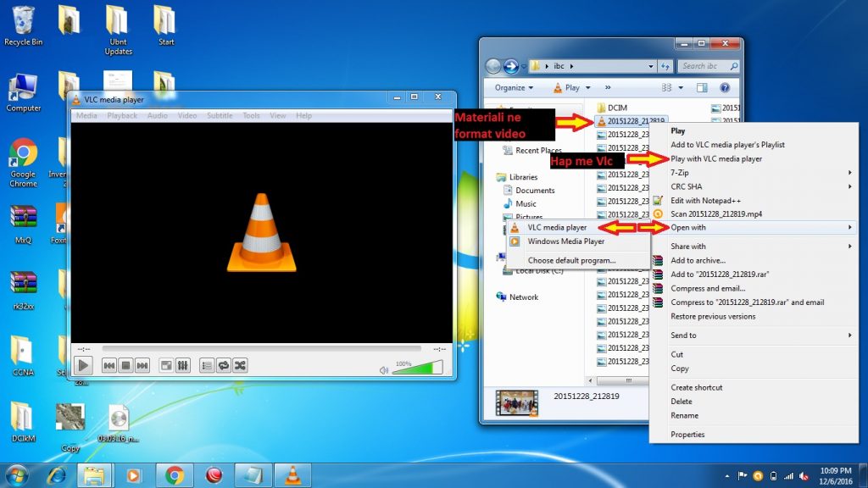Screen dimensions: 868x488
Task: Open the VLC Tools menu
Action: tap(251, 115)
